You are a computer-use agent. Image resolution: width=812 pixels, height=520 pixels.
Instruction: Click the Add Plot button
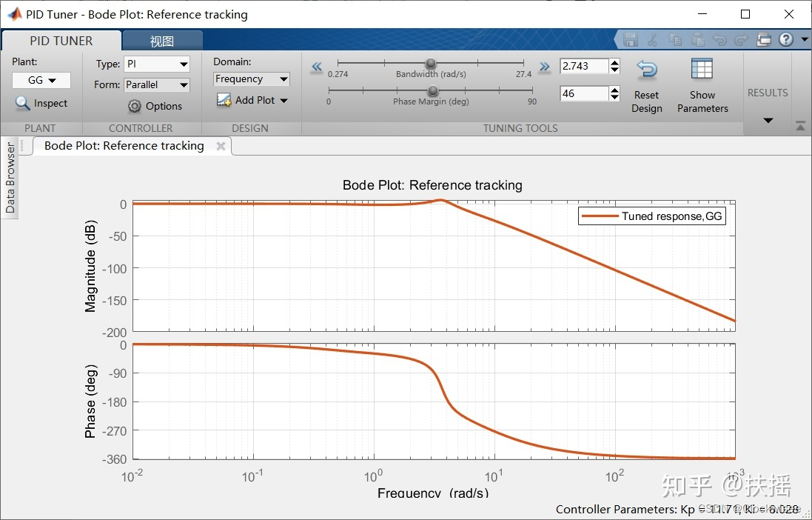(x=252, y=100)
